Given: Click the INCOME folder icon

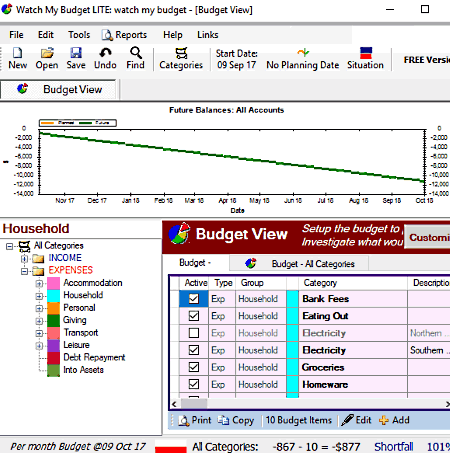Looking at the screenshot, I should (x=38, y=258).
